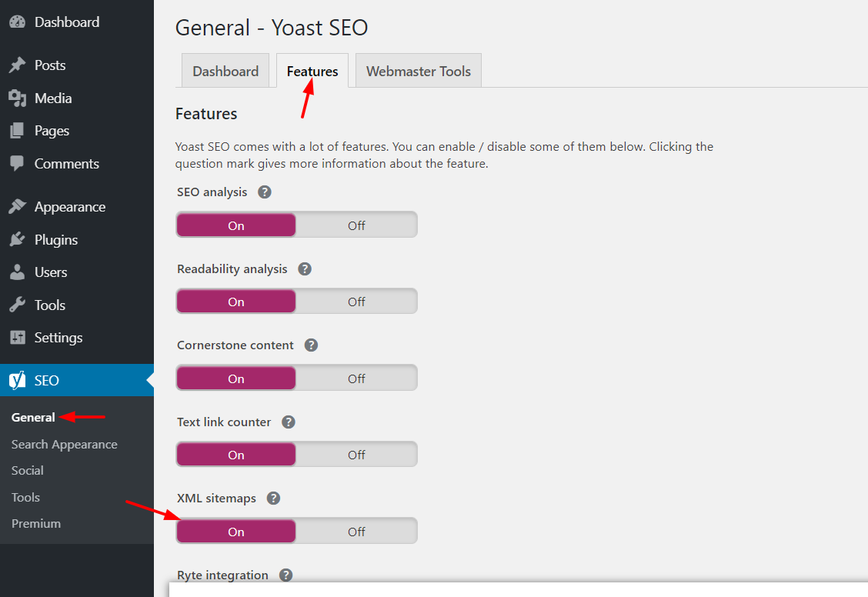The width and height of the screenshot is (868, 597).
Task: Click the Plugins plug icon
Action: point(17,239)
